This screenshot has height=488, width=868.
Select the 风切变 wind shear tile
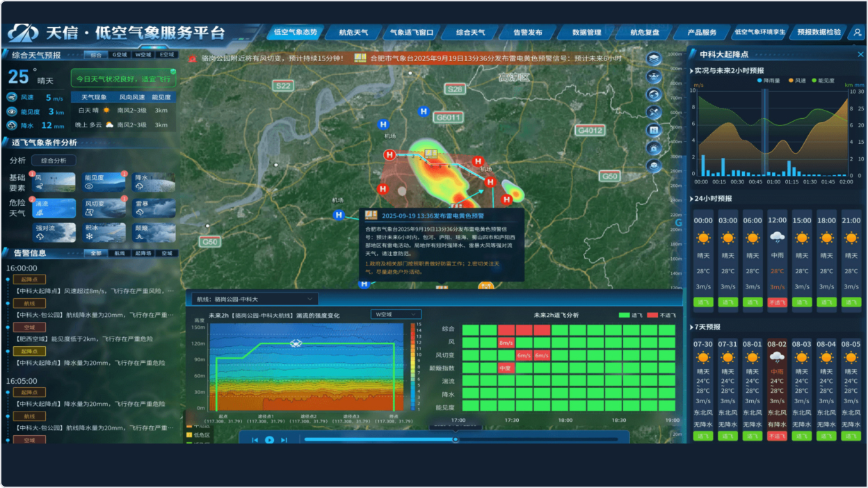click(x=104, y=207)
